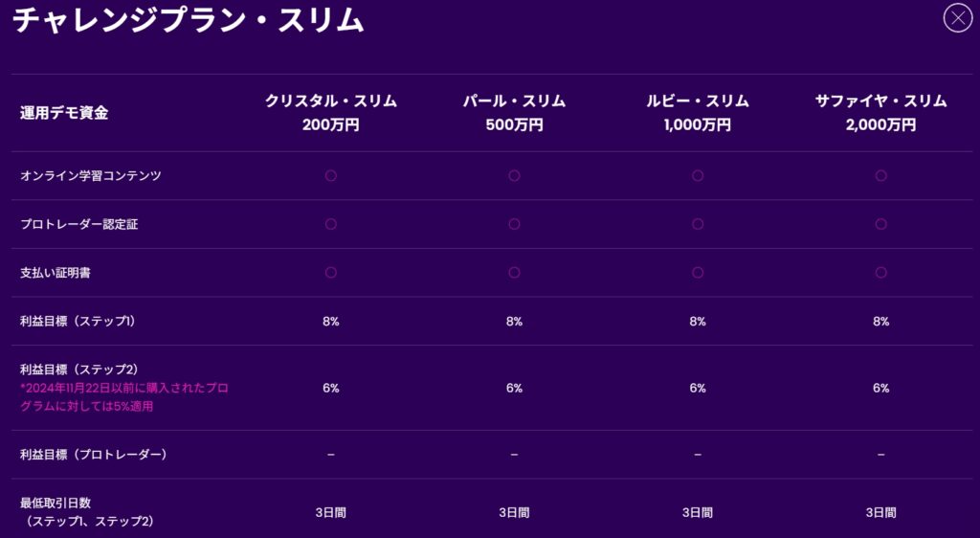Click the 利益目標（ステップ1） row label

[x=78, y=322]
